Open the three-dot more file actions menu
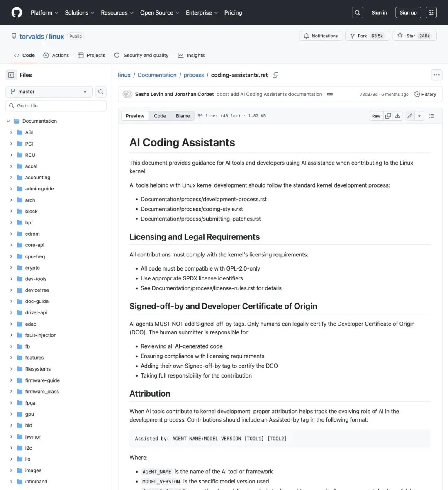This screenshot has width=448, height=490. pyautogui.click(x=436, y=75)
